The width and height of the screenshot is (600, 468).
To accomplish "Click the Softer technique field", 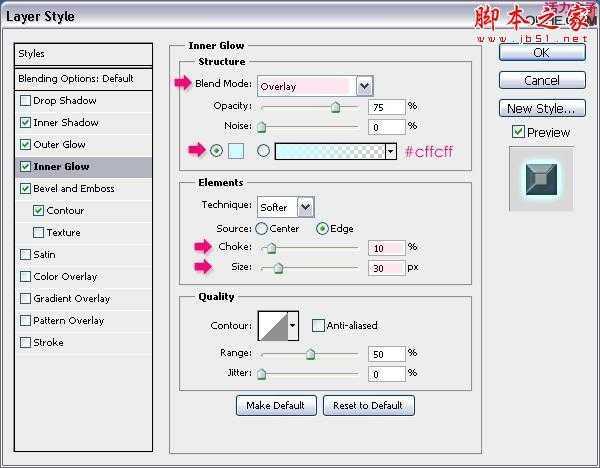I will click(277, 207).
